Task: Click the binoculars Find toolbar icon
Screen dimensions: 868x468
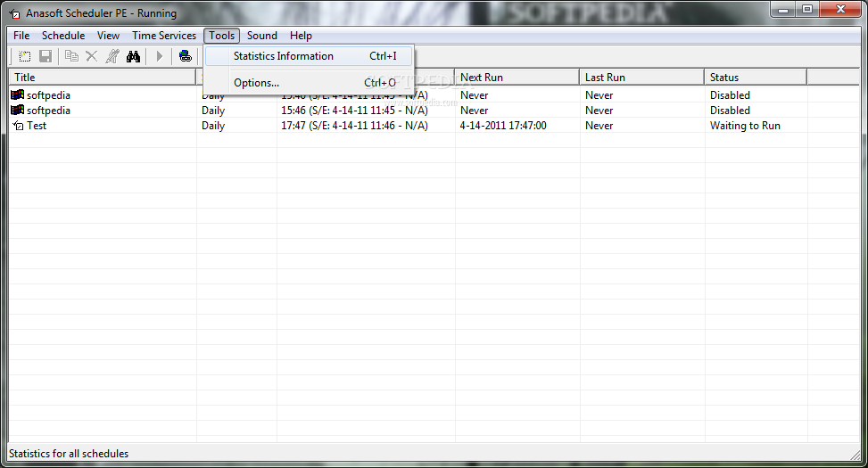Action: point(134,56)
